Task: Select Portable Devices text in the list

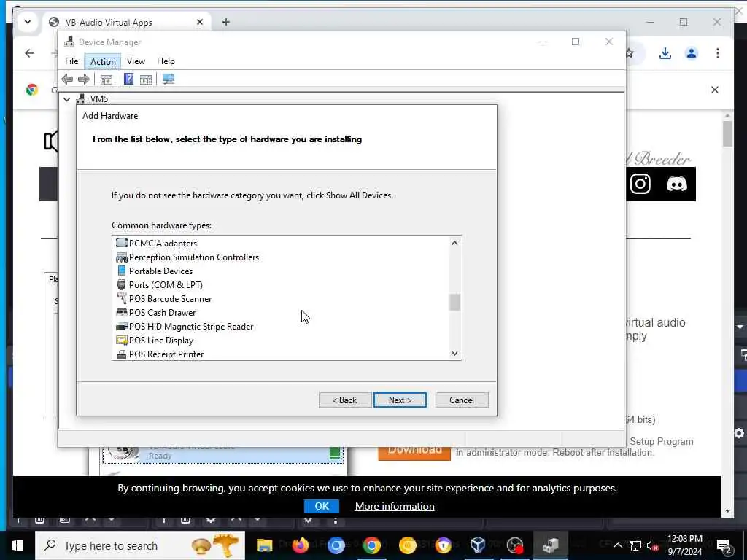Action: point(160,271)
